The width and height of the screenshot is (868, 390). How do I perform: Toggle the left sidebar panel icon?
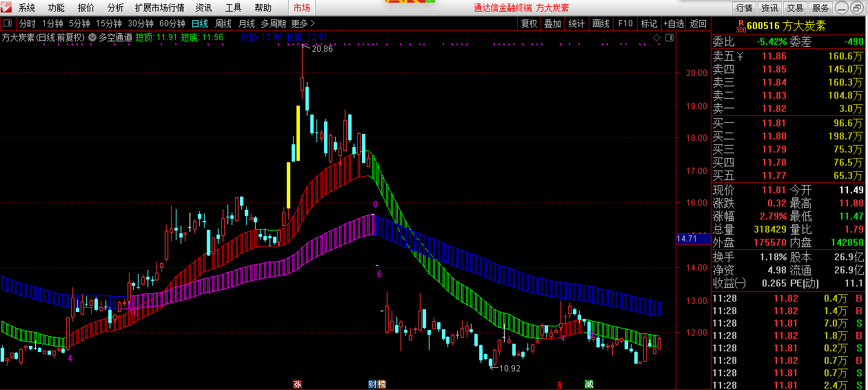(x=8, y=23)
